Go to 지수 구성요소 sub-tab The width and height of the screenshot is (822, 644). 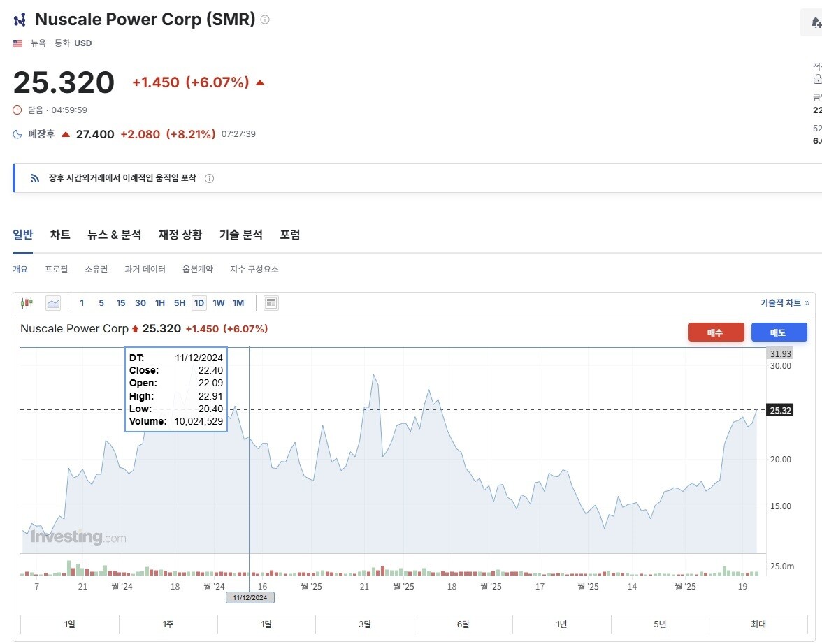(x=254, y=270)
